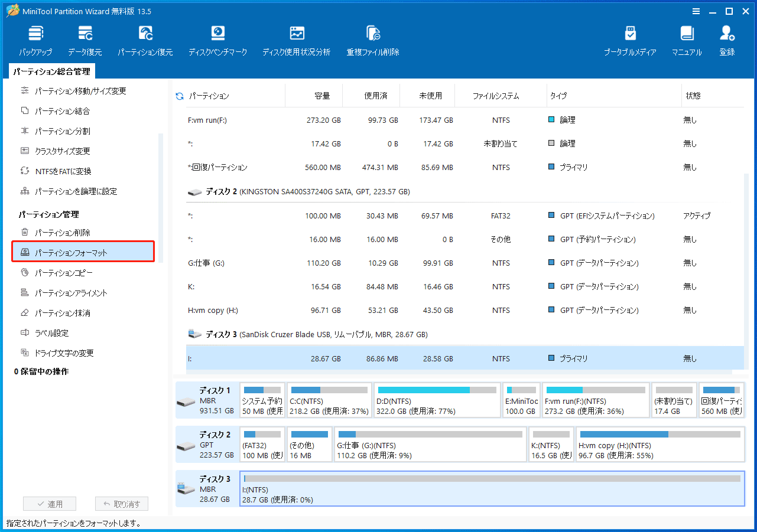
Task: Start パーティション復元 (Partition Recovery)
Action: [x=146, y=39]
